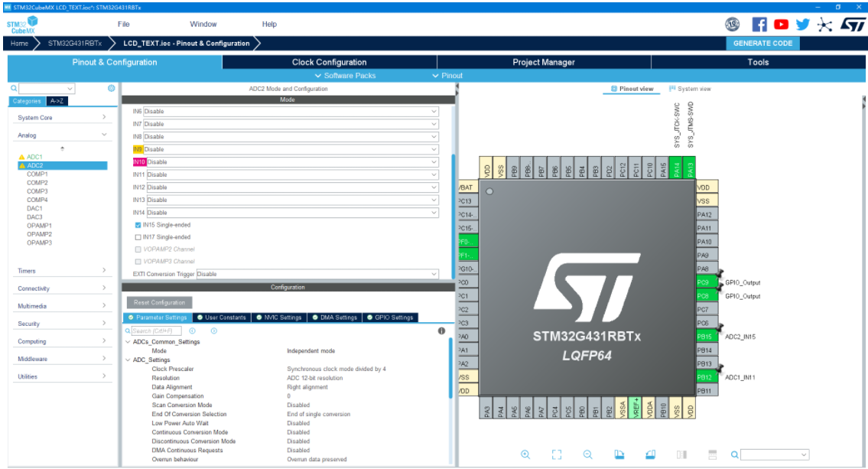Go to next parameter search result
868x469 pixels.
point(213,331)
